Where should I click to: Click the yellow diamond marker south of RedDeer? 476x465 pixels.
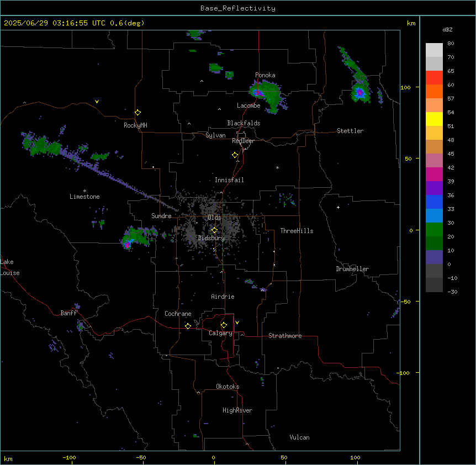tap(235, 155)
